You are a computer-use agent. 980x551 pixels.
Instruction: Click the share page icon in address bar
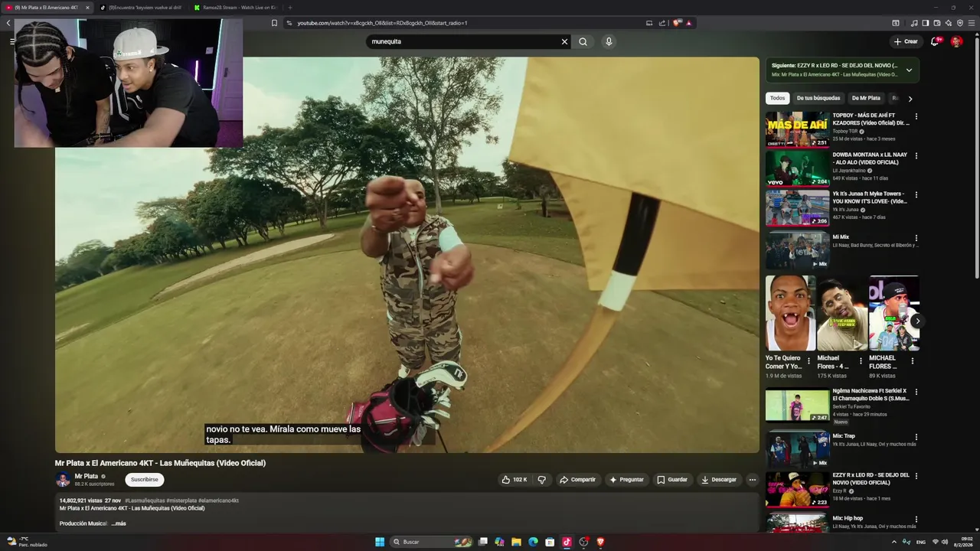click(662, 23)
